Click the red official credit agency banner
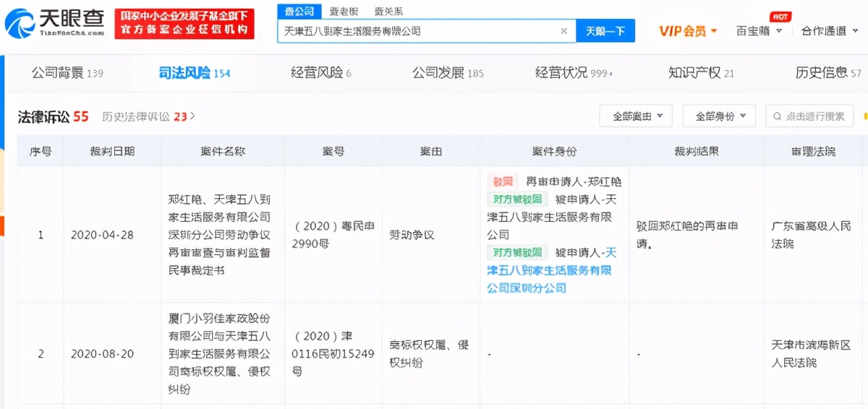This screenshot has height=409, width=868. coord(184,23)
